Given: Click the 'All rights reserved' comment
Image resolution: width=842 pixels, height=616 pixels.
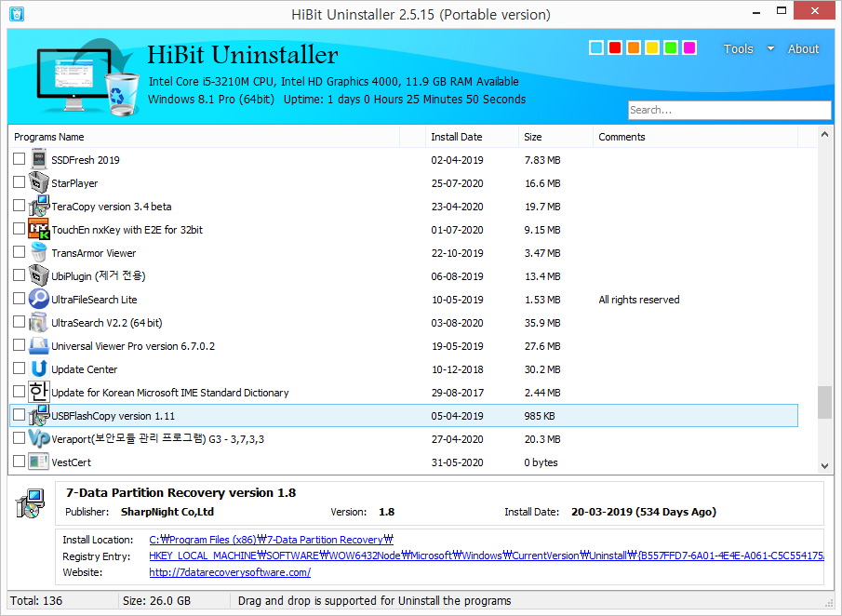Looking at the screenshot, I should tap(639, 300).
